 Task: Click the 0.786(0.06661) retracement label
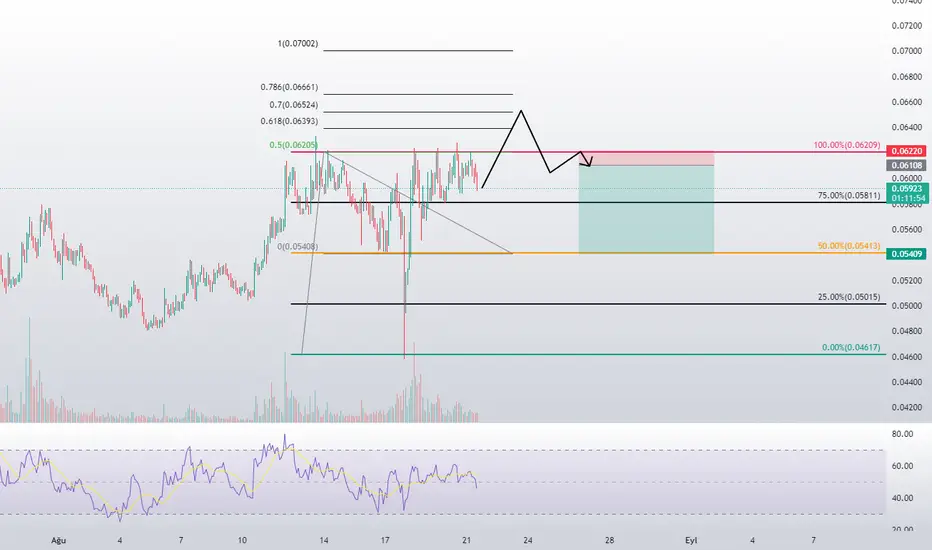point(289,87)
